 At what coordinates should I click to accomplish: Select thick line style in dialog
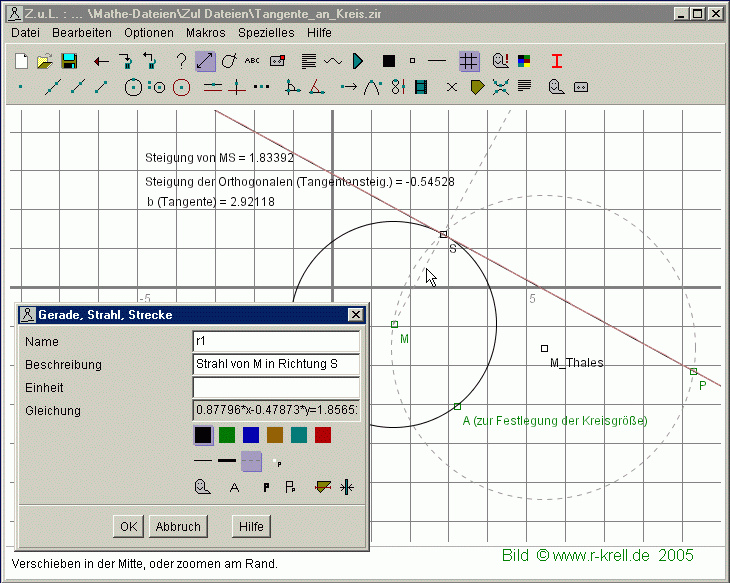coord(227,460)
